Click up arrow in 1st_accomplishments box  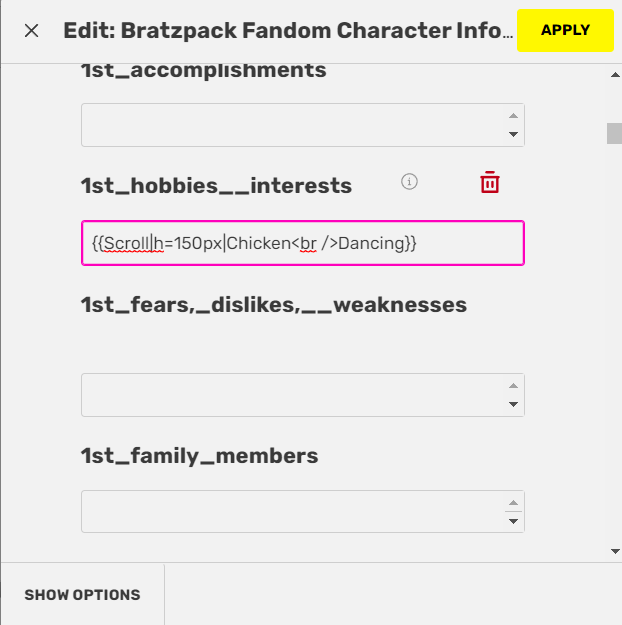click(x=514, y=116)
